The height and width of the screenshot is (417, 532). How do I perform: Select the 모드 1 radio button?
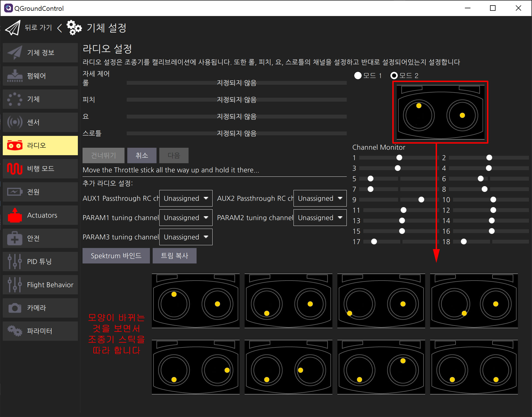[x=358, y=75]
